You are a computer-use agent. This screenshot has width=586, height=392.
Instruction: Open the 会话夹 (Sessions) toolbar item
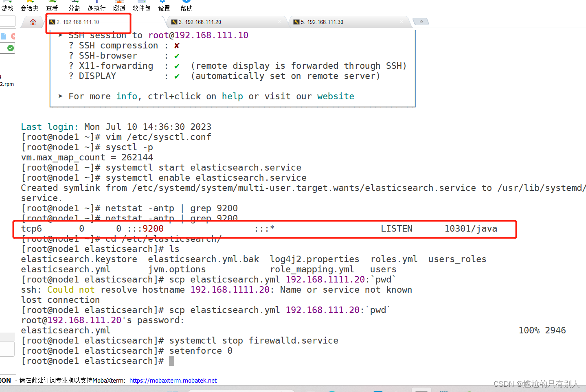[29, 6]
